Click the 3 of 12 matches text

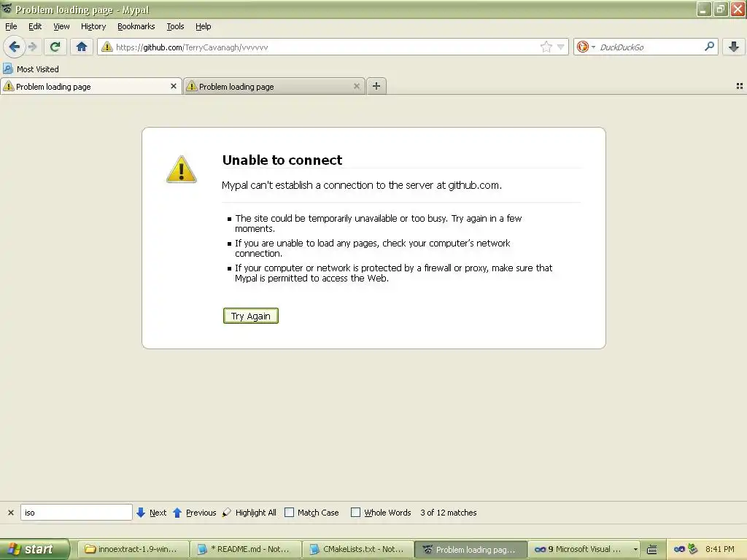pyautogui.click(x=449, y=513)
